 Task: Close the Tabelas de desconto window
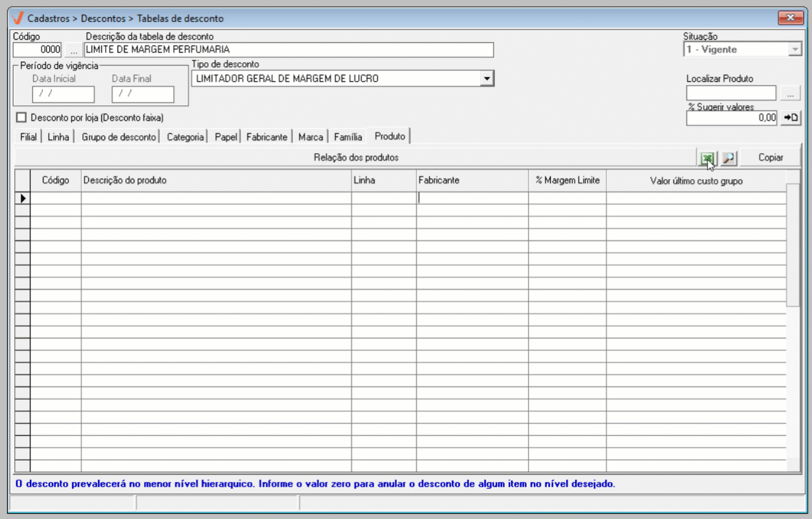coord(790,18)
